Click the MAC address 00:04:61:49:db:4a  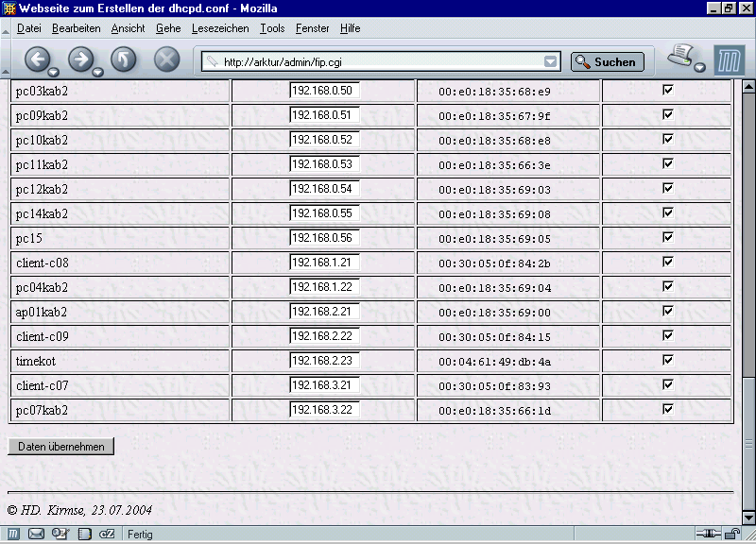tap(494, 362)
